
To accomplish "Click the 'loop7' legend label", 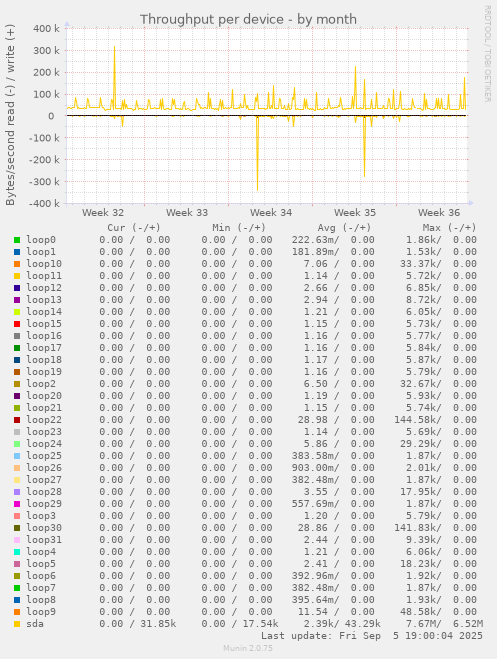I will pyautogui.click(x=41, y=588).
